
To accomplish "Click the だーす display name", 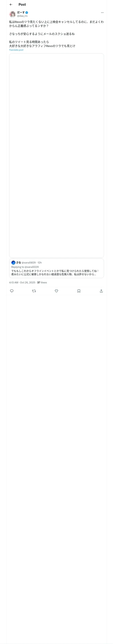I will 21,12.
